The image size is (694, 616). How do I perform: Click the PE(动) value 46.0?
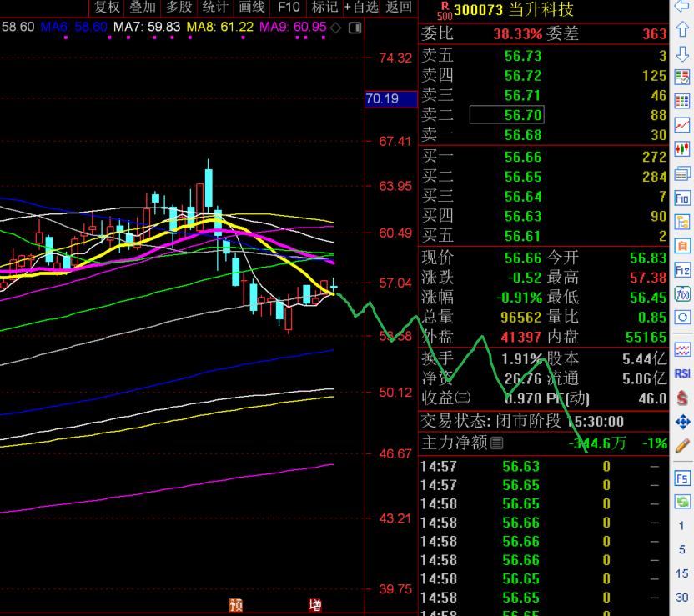(x=653, y=399)
